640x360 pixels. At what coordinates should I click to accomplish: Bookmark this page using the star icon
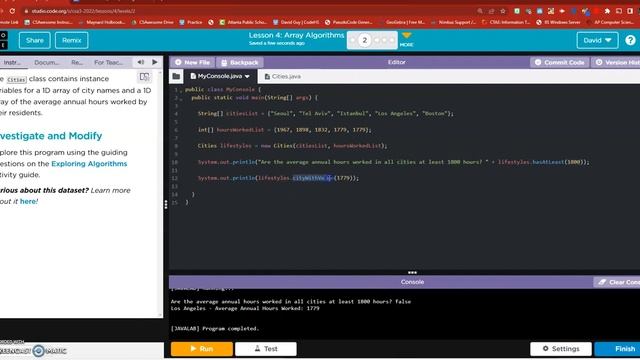(503, 11)
